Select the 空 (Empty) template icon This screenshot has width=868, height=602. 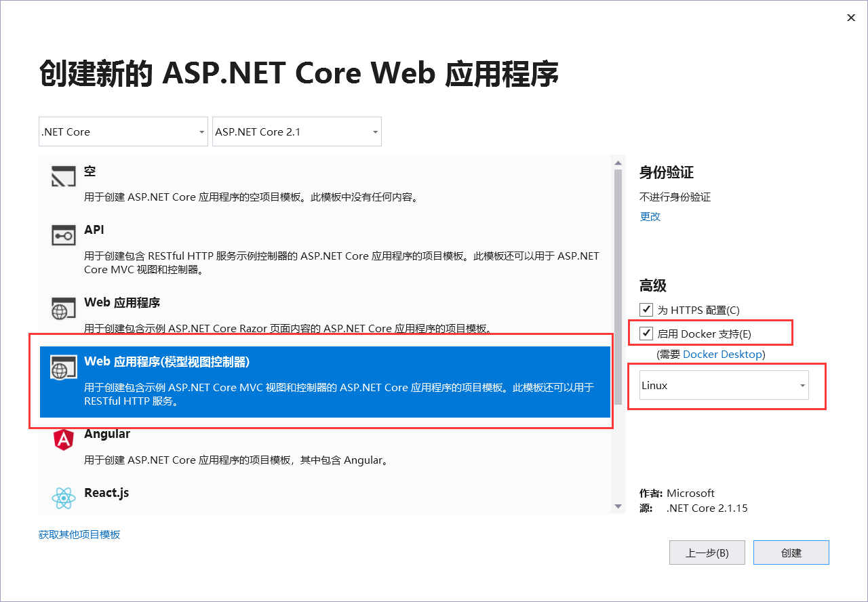pyautogui.click(x=63, y=176)
